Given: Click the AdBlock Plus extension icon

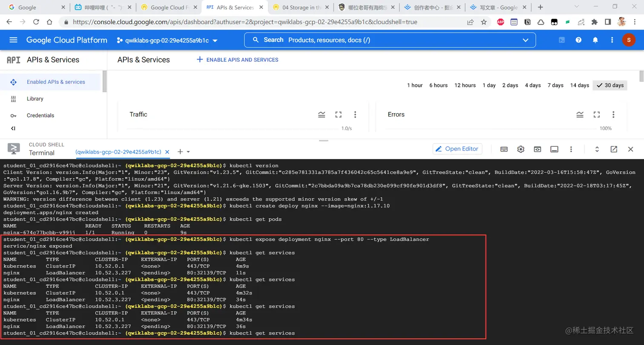Looking at the screenshot, I should coord(500,22).
